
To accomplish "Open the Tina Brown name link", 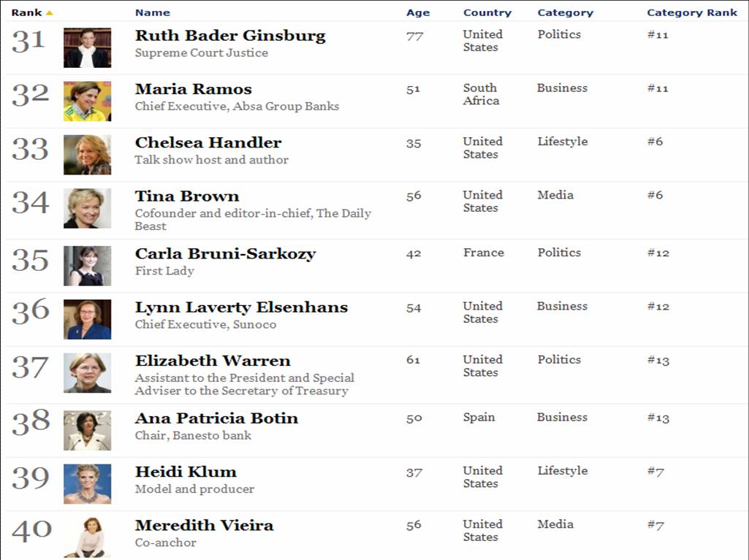I will (186, 196).
